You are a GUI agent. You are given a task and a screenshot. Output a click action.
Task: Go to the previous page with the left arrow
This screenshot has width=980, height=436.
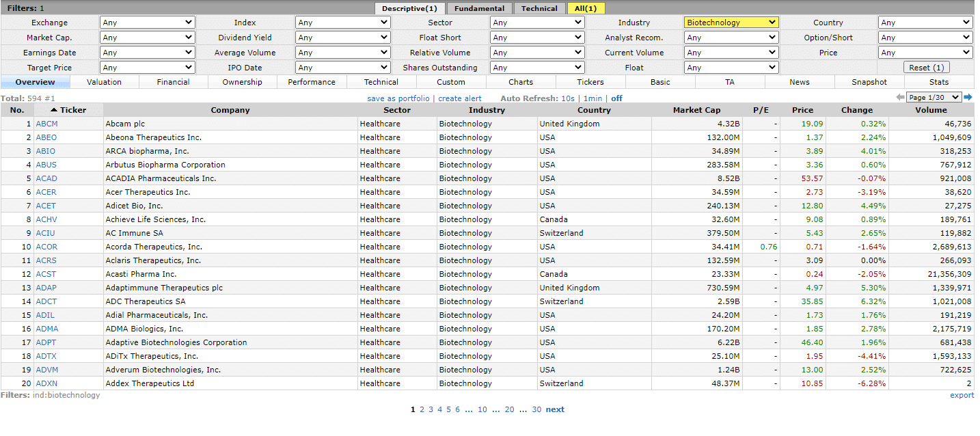point(900,98)
